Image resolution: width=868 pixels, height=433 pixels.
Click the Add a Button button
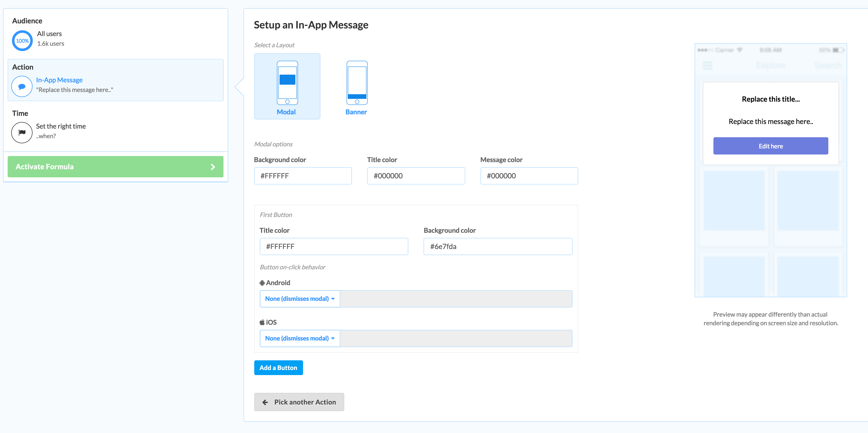(278, 368)
